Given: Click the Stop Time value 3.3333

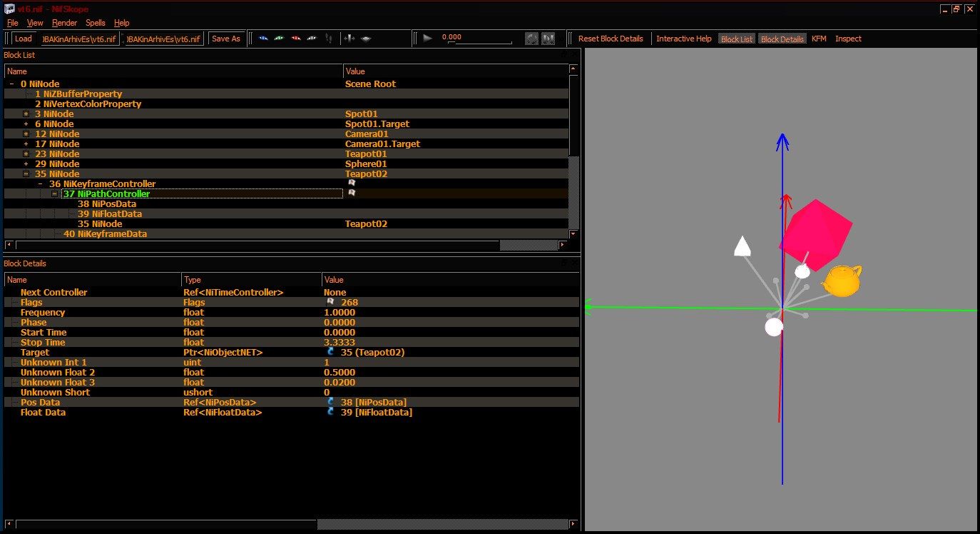Looking at the screenshot, I should click(x=340, y=342).
